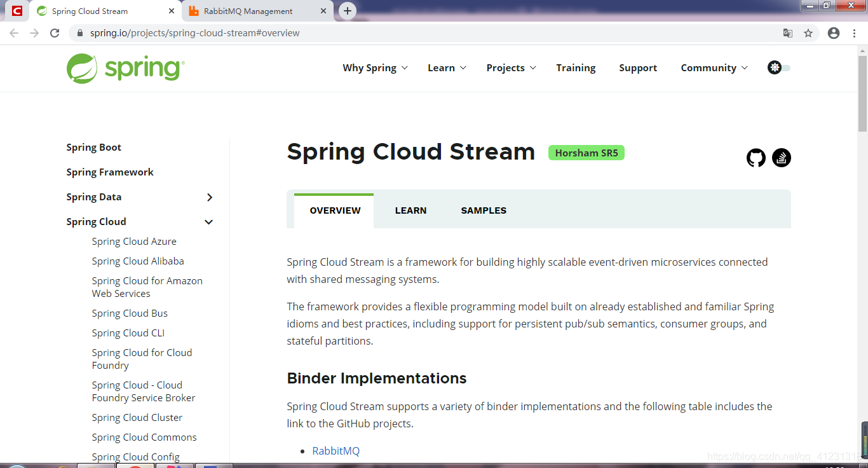Screen dimensions: 868x468
Task: Open Chrome's translate page icon
Action: [x=788, y=32]
